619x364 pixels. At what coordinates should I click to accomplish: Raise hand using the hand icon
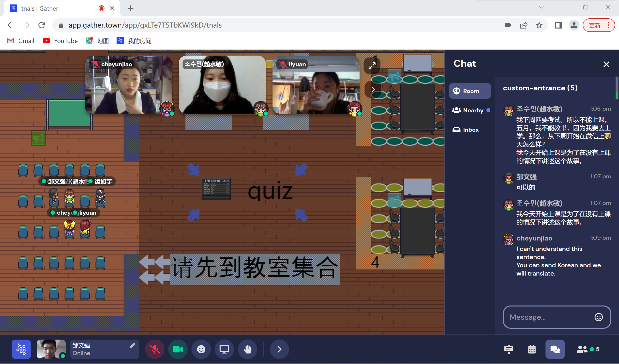click(247, 349)
